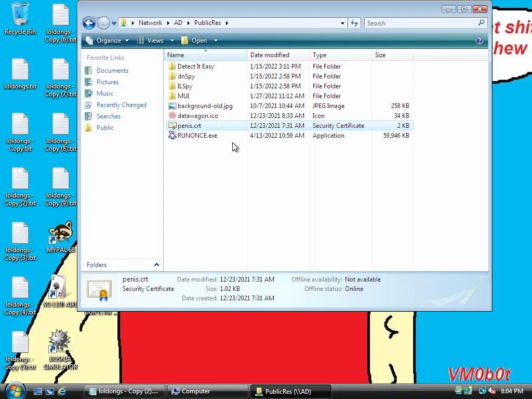Open Searches in Favorite Links

click(x=108, y=116)
